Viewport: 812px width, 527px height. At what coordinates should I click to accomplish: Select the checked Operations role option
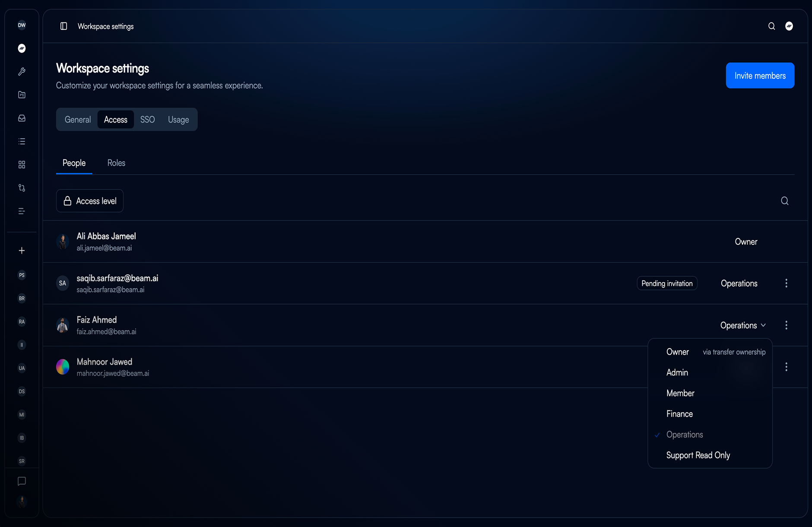point(710,435)
